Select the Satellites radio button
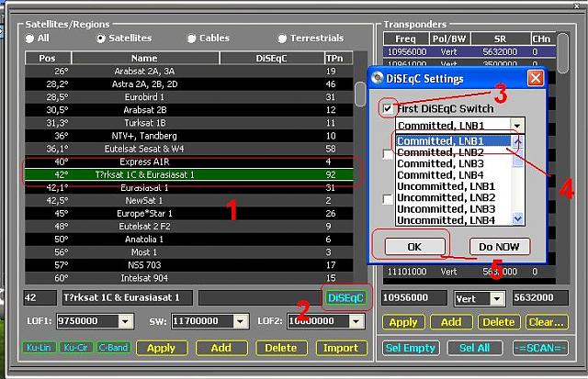This screenshot has width=588, height=379. pyautogui.click(x=101, y=39)
